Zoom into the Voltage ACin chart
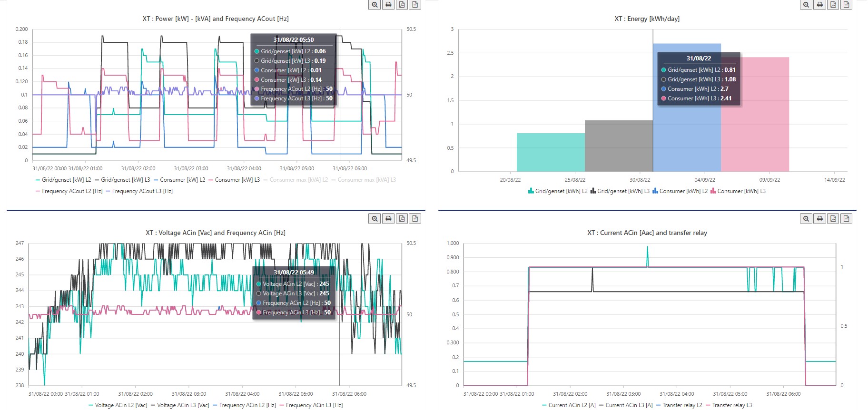This screenshot has height=410, width=868. point(375,219)
